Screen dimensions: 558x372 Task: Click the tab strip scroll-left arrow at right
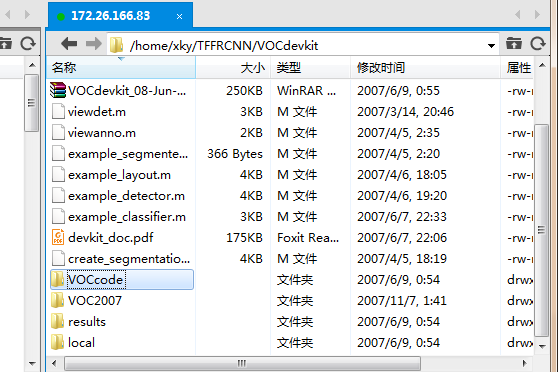pos(518,15)
